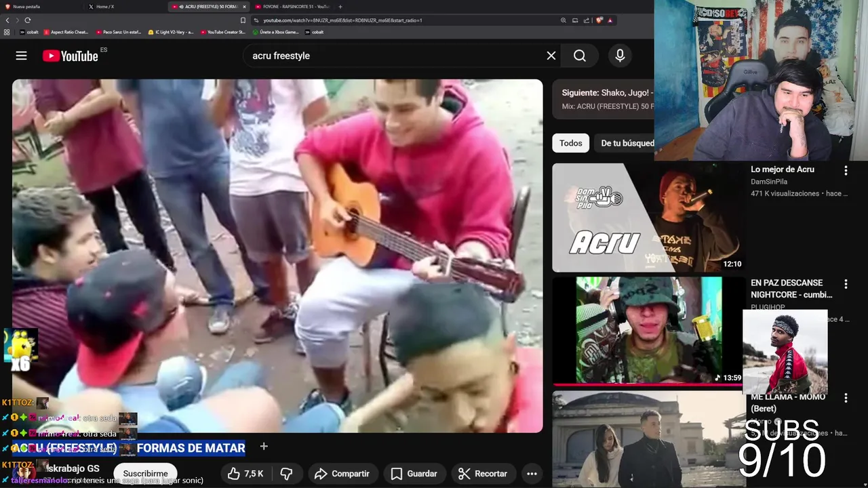The image size is (868, 488).
Task: Close the ACRU (FREESTYLE) browser tab
Action: coord(244,6)
